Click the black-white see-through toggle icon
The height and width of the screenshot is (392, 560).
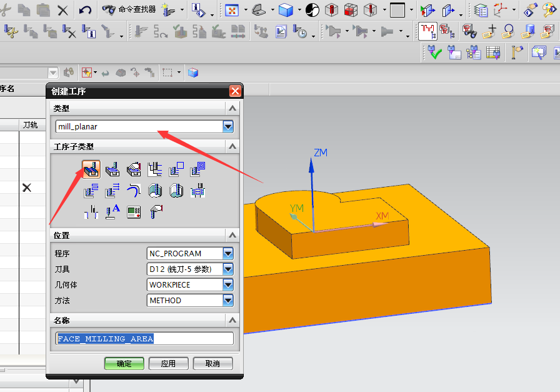point(312,11)
